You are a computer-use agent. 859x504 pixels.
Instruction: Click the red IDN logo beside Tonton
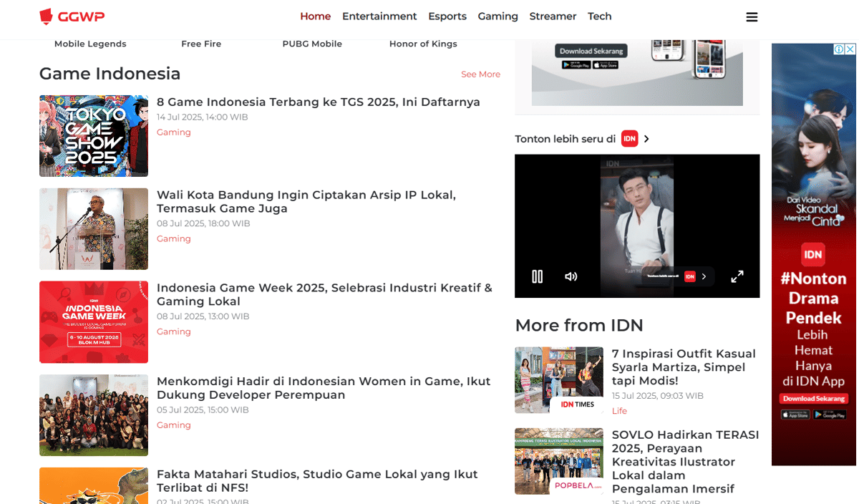(629, 139)
